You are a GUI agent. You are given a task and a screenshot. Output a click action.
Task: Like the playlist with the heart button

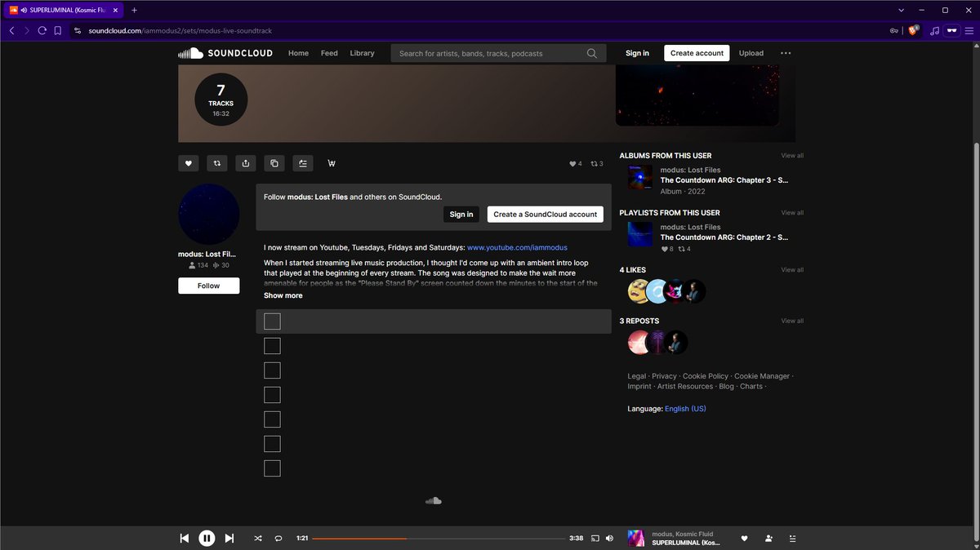coord(188,163)
